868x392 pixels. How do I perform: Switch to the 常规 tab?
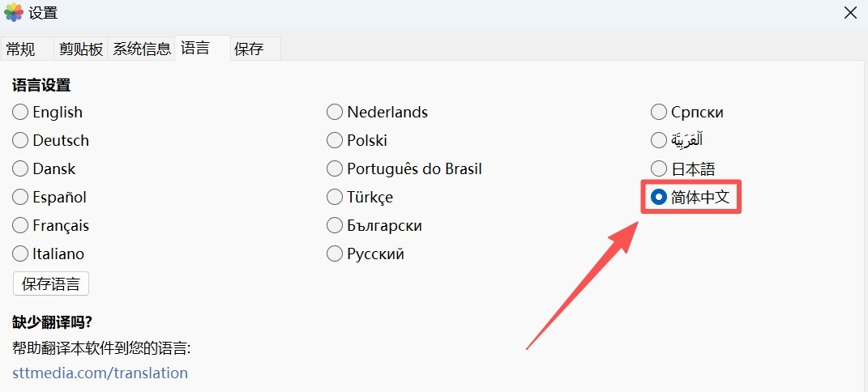pyautogui.click(x=21, y=49)
